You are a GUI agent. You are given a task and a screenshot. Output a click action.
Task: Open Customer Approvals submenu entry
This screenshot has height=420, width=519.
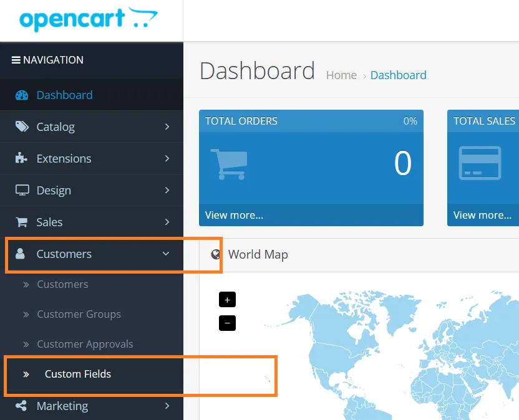point(85,344)
